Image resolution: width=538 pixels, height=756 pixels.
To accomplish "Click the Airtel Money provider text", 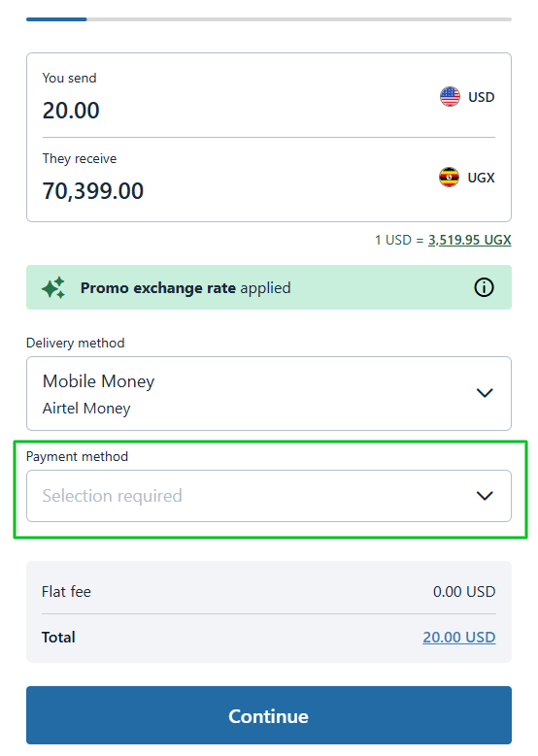I will [86, 409].
